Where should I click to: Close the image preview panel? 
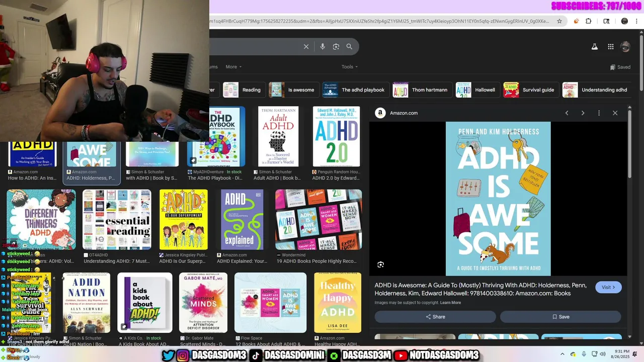tap(615, 113)
